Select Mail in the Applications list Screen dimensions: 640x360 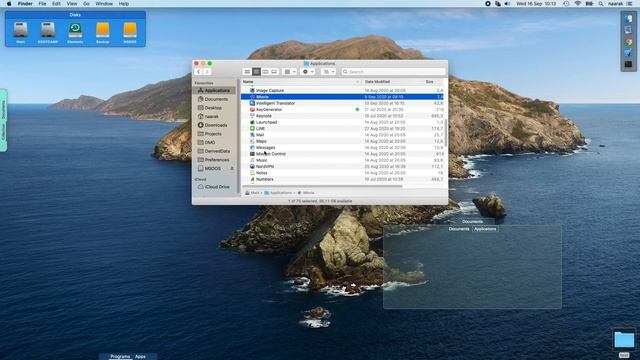342,135
